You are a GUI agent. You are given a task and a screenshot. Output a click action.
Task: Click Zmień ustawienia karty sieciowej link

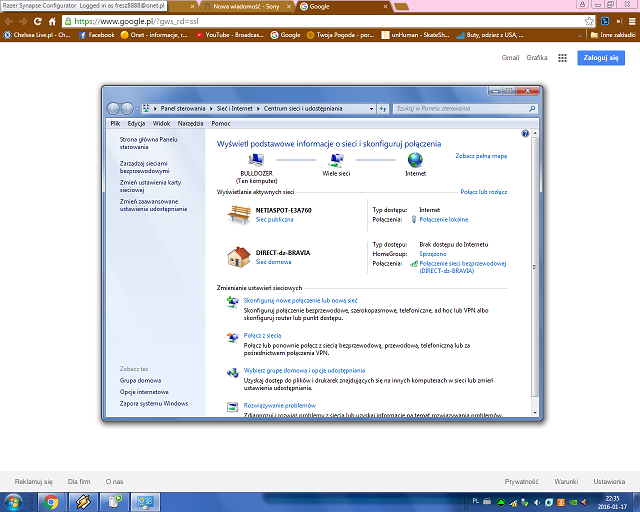click(149, 186)
